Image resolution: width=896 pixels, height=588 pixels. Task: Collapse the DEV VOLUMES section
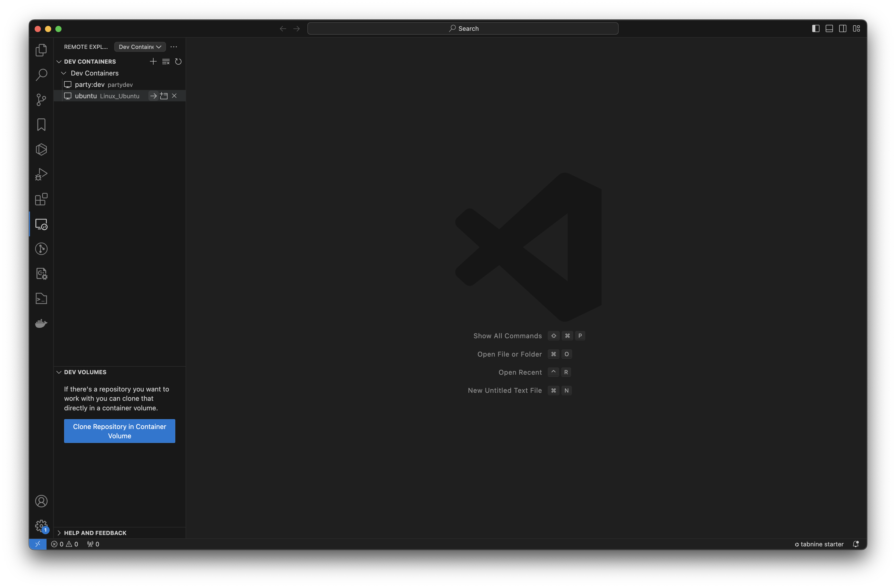(x=59, y=372)
